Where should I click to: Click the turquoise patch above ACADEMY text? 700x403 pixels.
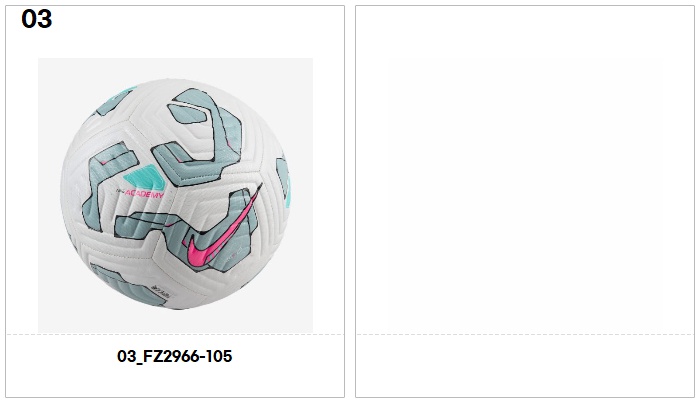pyautogui.click(x=145, y=177)
